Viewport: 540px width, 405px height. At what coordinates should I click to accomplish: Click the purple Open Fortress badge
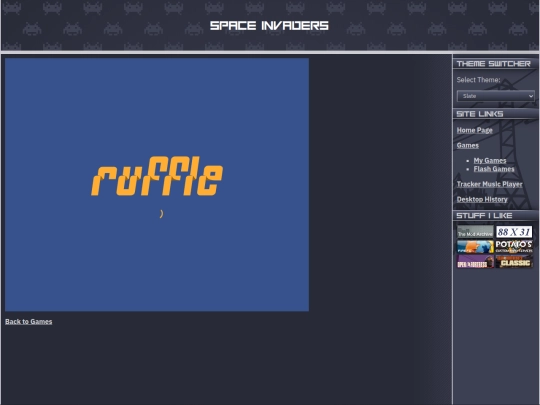(x=475, y=261)
